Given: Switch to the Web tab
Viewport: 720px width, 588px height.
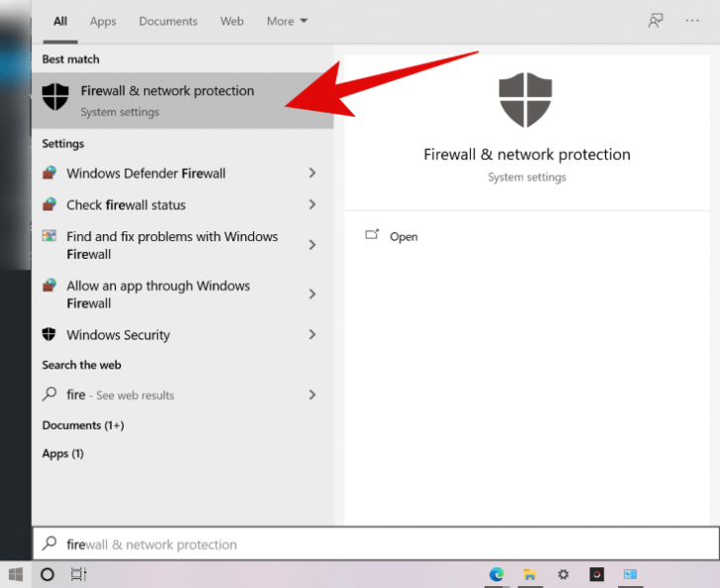Looking at the screenshot, I should 231,21.
